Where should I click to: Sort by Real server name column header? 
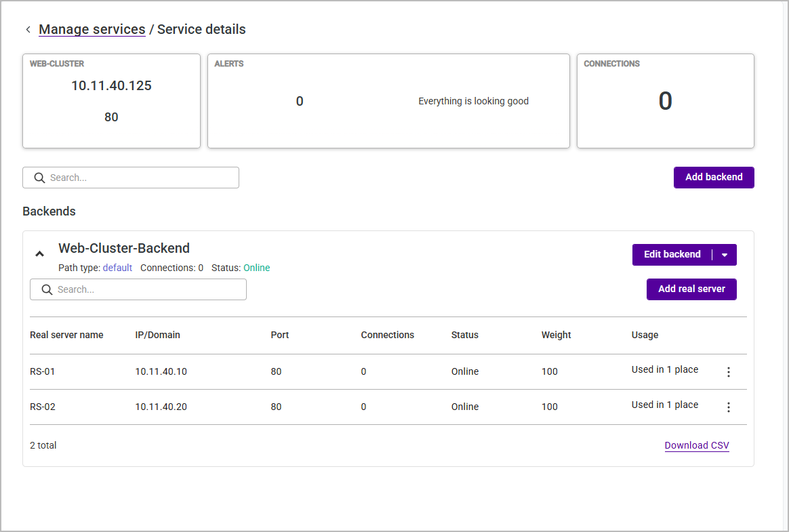[x=66, y=335]
